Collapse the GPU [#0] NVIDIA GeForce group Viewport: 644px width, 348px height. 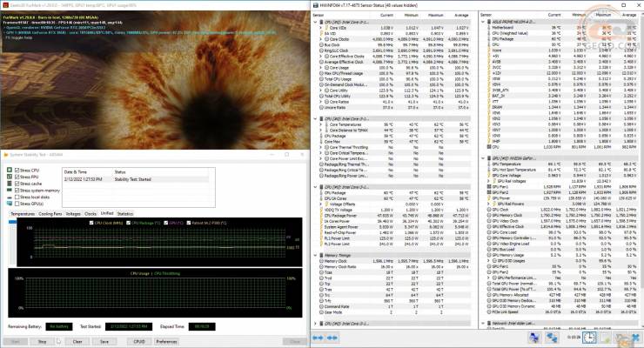click(x=483, y=158)
